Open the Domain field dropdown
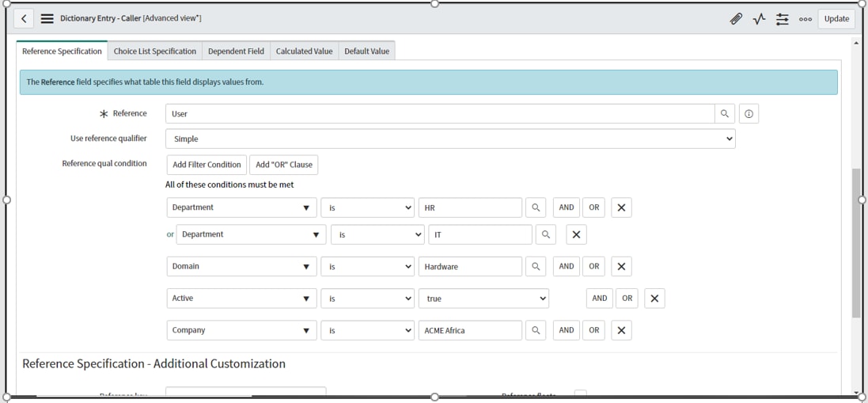This screenshot has height=403, width=868. (241, 267)
